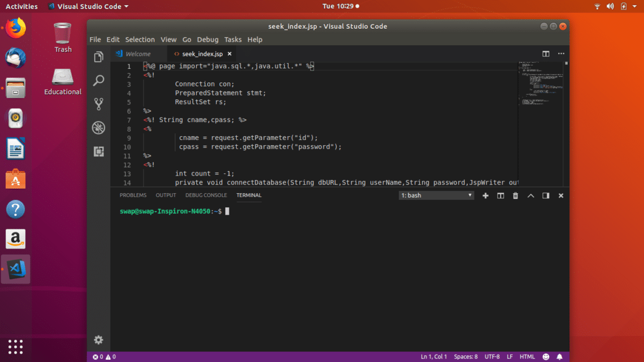The height and width of the screenshot is (362, 644).
Task: Move the panel to the right side
Action: pos(546,196)
